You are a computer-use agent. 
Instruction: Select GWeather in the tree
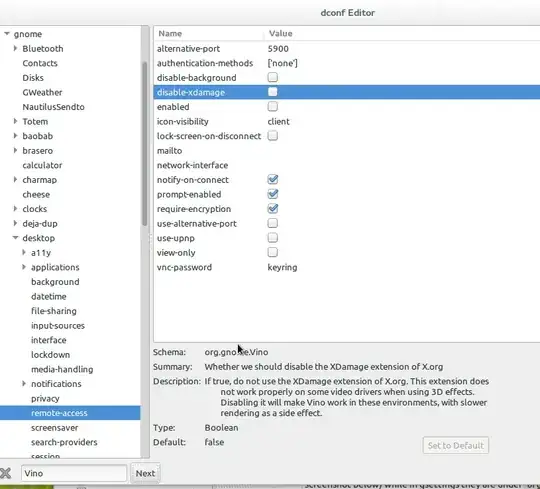[x=42, y=92]
